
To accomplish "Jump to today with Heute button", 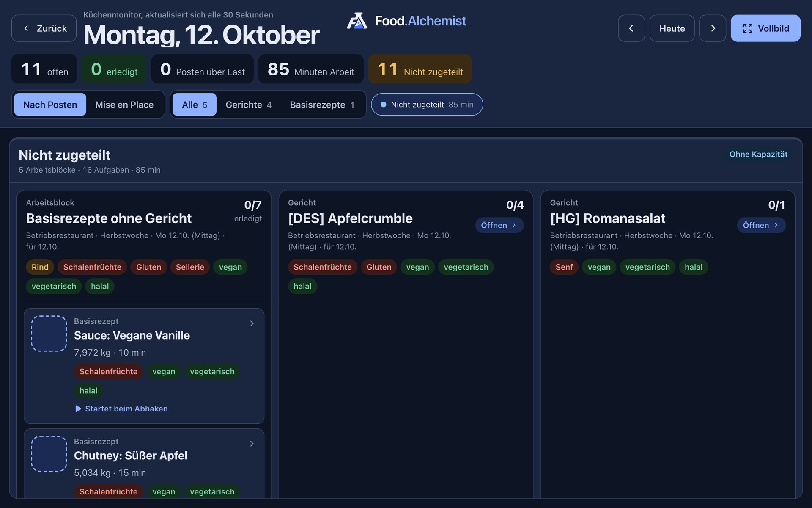I will [x=672, y=28].
